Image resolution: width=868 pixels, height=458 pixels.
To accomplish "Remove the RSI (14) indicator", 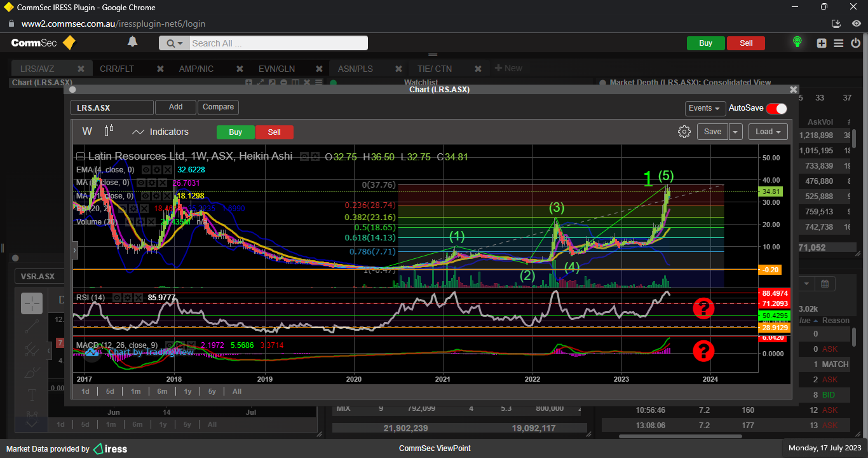I will click(139, 298).
